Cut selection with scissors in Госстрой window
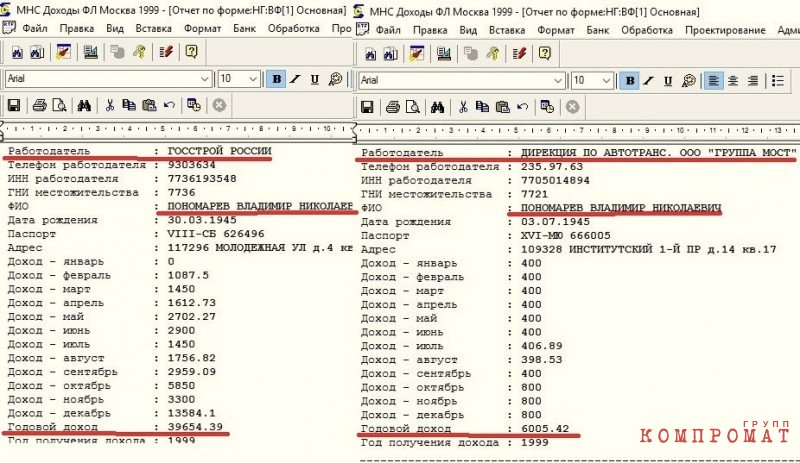The image size is (800, 463). 109,105
